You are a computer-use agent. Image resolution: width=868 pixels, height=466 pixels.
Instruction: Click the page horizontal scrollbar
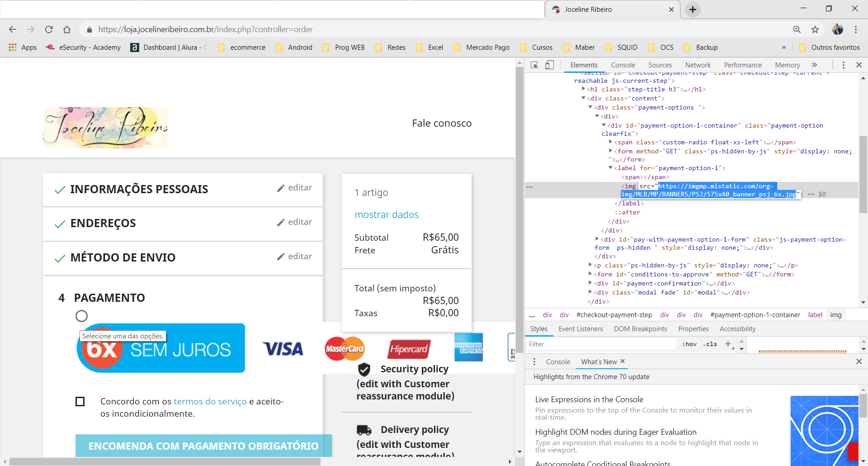tap(165, 461)
